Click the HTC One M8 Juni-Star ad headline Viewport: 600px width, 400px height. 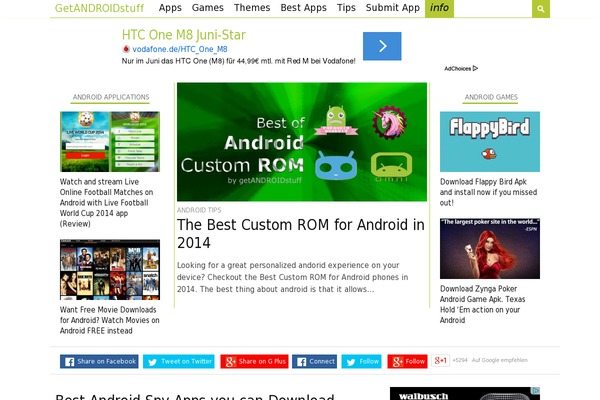(184, 35)
